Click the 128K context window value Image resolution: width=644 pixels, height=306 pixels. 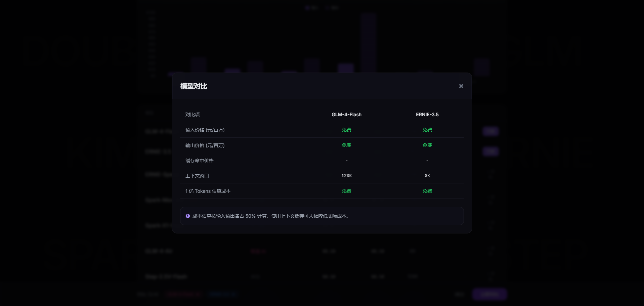coord(346,176)
